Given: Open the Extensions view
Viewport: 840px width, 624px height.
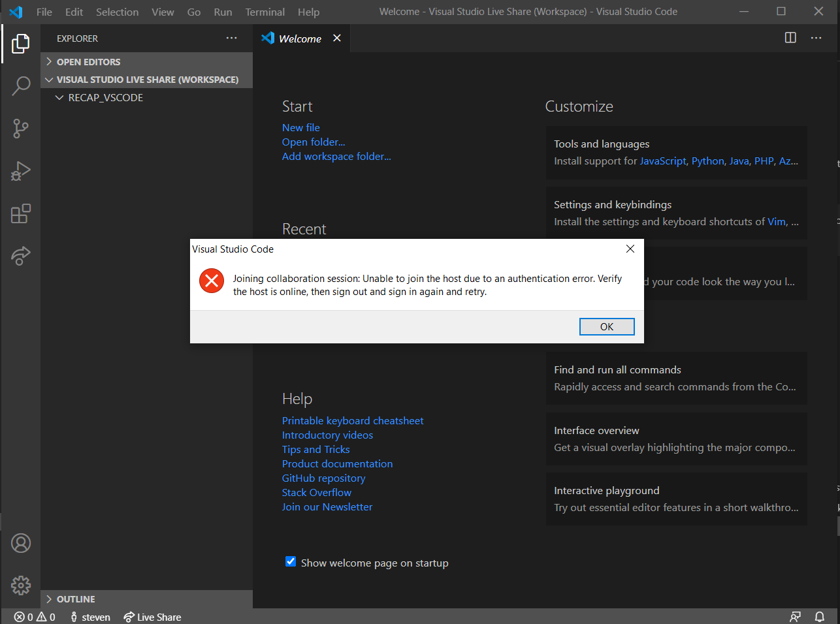Looking at the screenshot, I should pos(21,213).
